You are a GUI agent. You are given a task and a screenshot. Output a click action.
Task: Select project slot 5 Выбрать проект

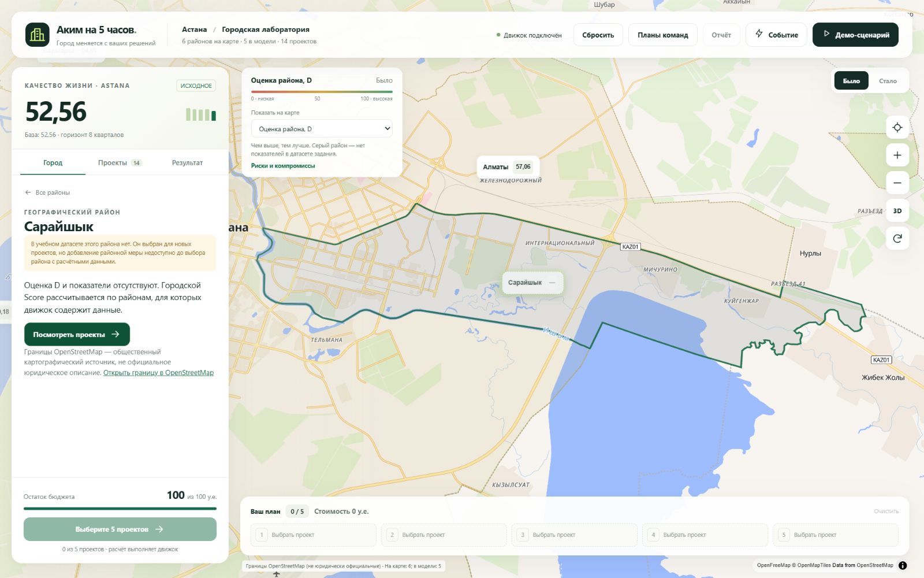[836, 535]
